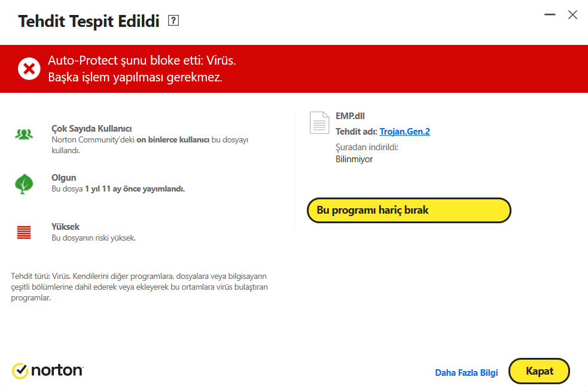588x392 pixels.
Task: Click the red high risk bars icon
Action: [x=24, y=232]
